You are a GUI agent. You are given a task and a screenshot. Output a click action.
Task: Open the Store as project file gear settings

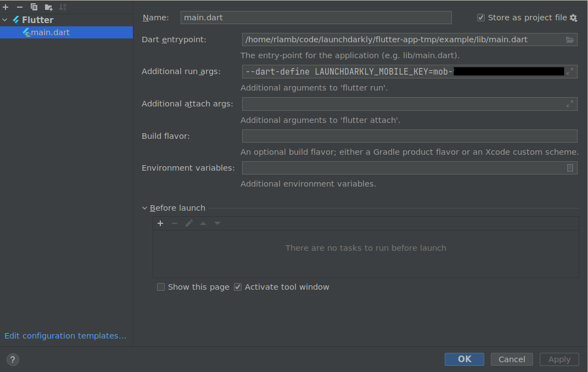click(574, 17)
